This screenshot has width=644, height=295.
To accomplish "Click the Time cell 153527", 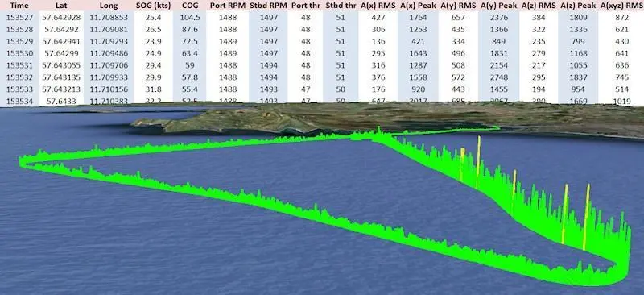I will point(19,18).
